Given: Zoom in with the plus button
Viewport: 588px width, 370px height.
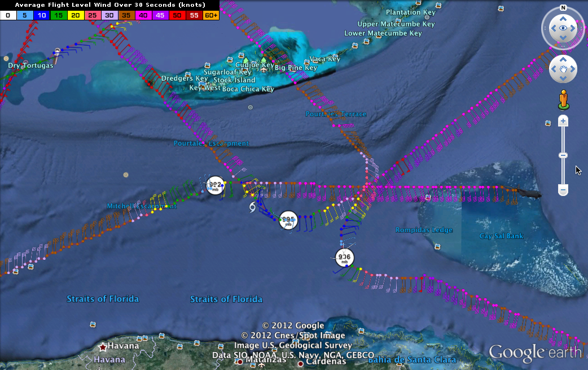Looking at the screenshot, I should coord(563,121).
